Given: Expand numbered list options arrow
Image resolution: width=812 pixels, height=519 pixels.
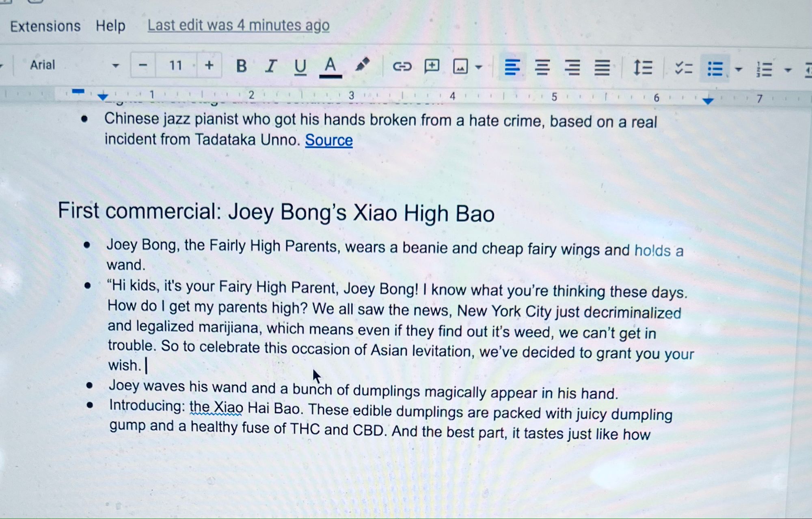Looking at the screenshot, I should [788, 70].
